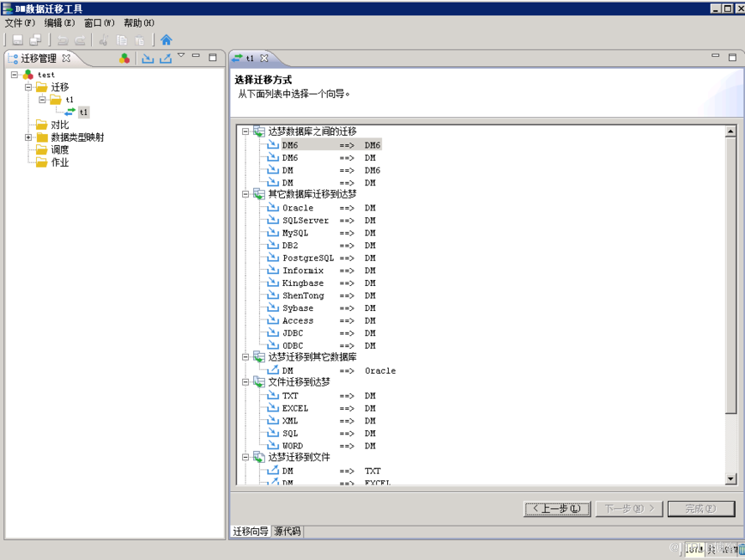
Task: Click the blue Home icon in toolbar
Action: pos(166,39)
